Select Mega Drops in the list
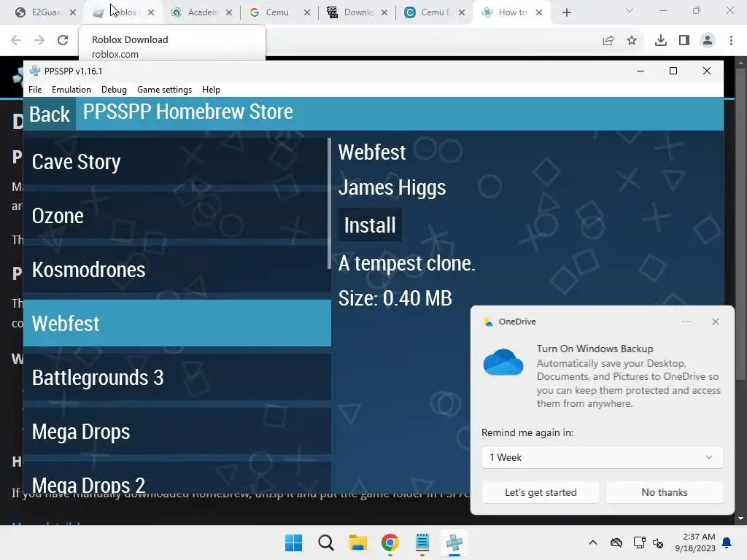 pos(177,432)
